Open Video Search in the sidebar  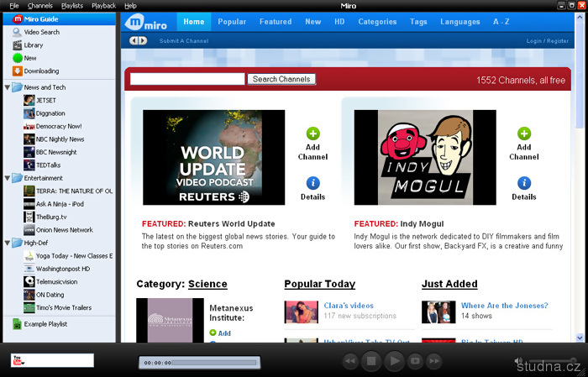41,32
